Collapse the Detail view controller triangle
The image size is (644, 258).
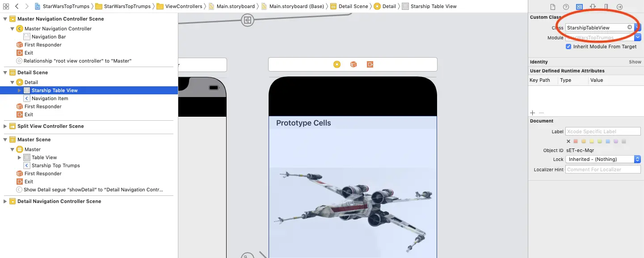(13, 82)
